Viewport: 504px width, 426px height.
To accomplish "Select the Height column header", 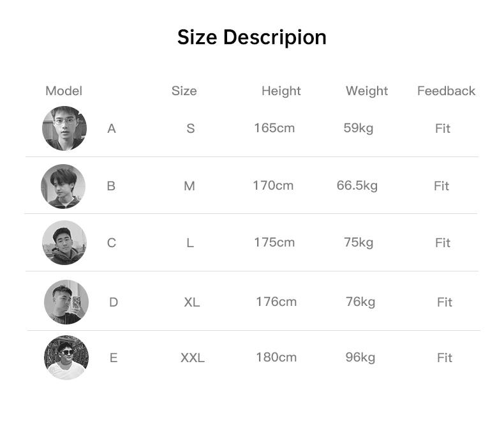I will point(281,91).
